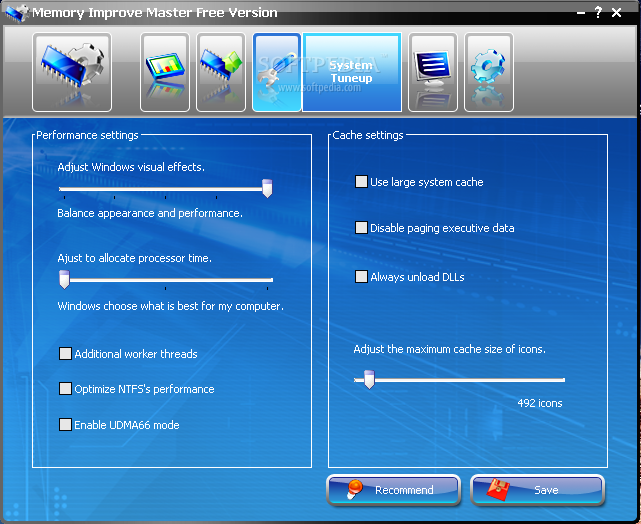Check Disable paging executive data
This screenshot has width=641, height=524.
pyautogui.click(x=361, y=228)
